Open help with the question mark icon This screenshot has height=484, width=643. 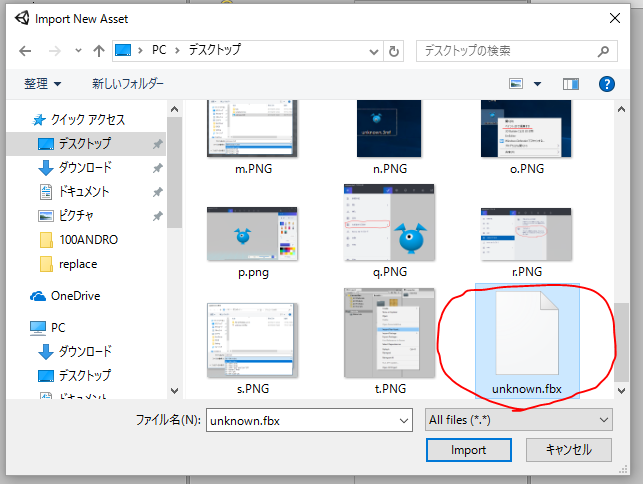click(607, 84)
